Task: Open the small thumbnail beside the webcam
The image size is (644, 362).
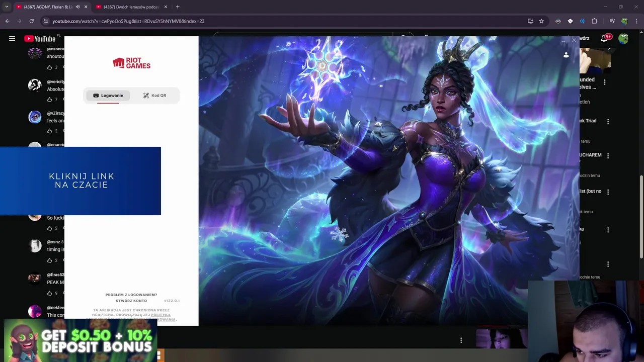Action: (502, 338)
